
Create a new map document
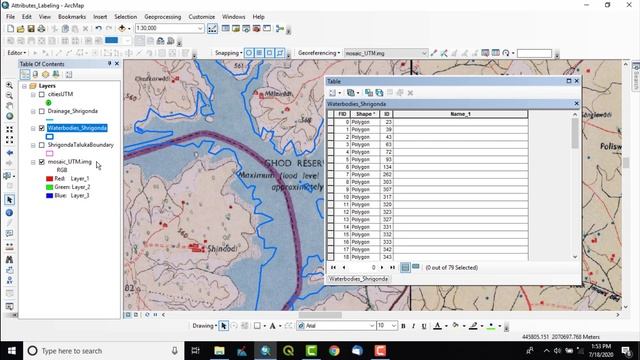(x=11, y=29)
